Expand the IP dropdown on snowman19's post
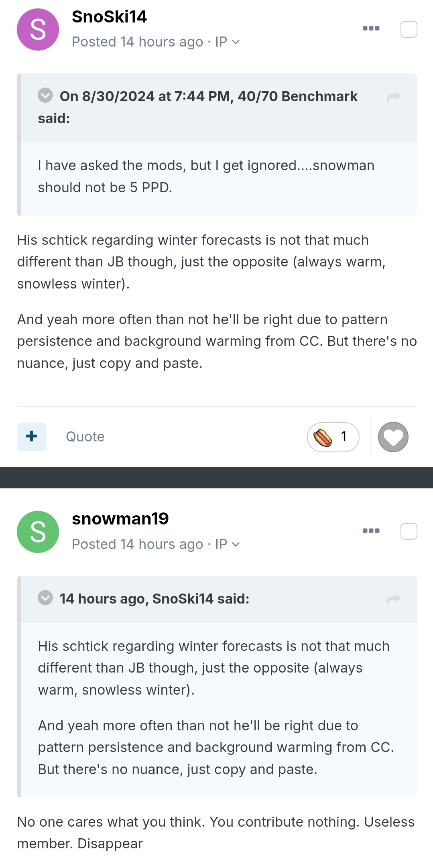 (227, 544)
